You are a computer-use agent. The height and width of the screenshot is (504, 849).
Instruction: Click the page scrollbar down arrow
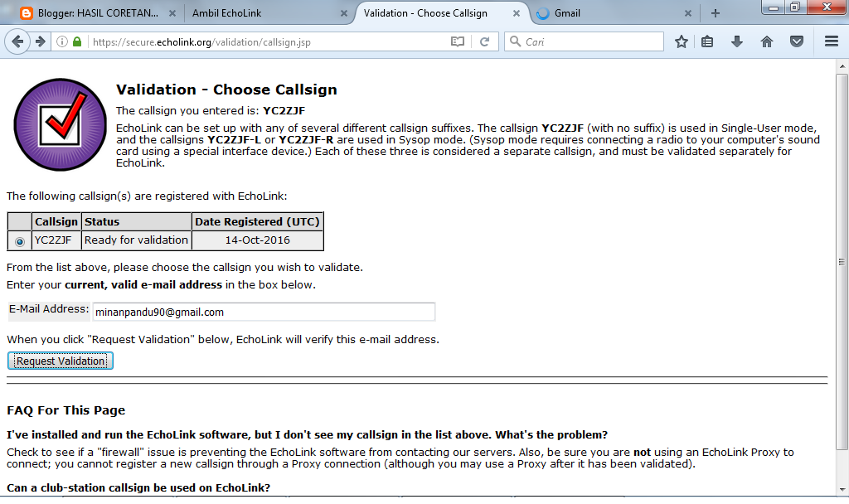point(842,489)
